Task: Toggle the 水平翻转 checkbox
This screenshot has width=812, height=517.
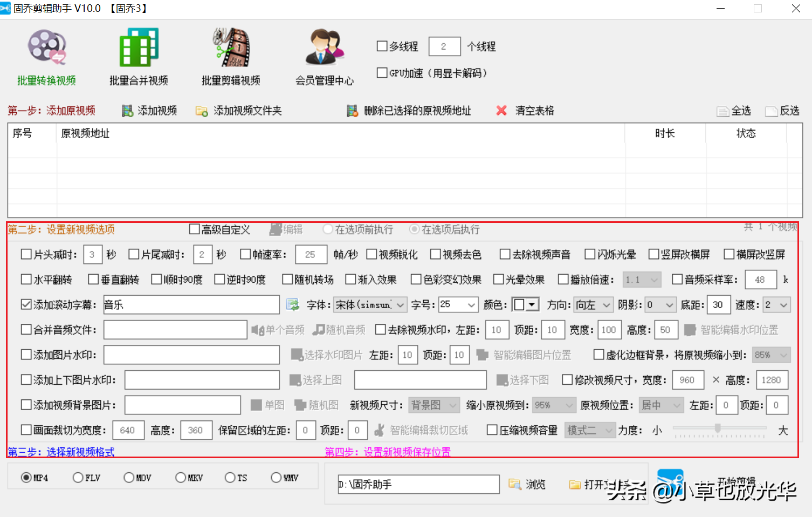Action: [x=26, y=280]
